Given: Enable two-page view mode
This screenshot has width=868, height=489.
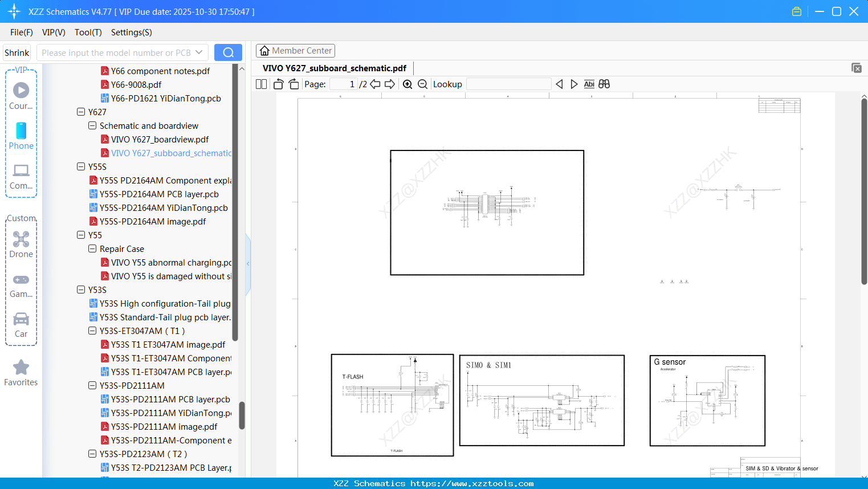Looking at the screenshot, I should coord(260,84).
